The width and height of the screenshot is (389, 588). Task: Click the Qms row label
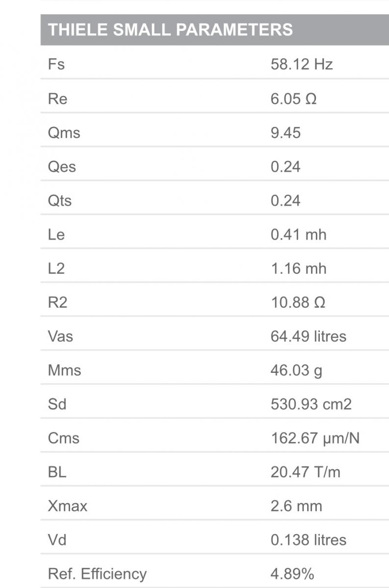[x=64, y=133]
